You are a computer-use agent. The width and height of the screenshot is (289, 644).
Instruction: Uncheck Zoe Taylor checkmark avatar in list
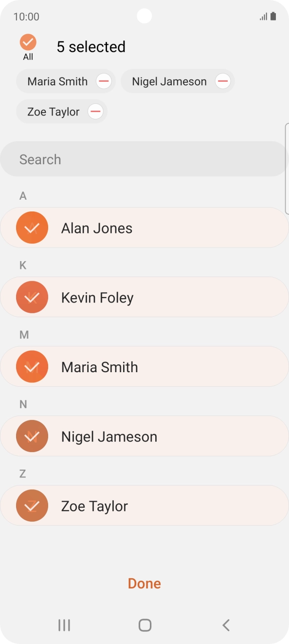32,506
